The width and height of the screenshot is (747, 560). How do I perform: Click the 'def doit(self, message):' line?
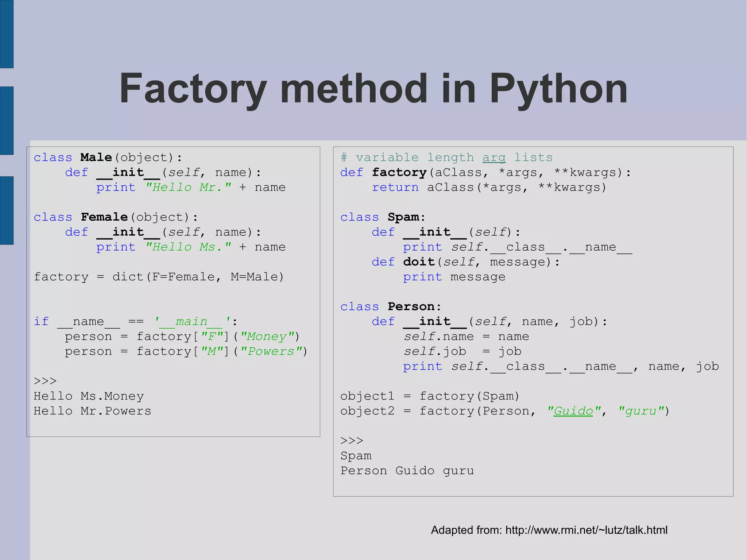pos(465,262)
